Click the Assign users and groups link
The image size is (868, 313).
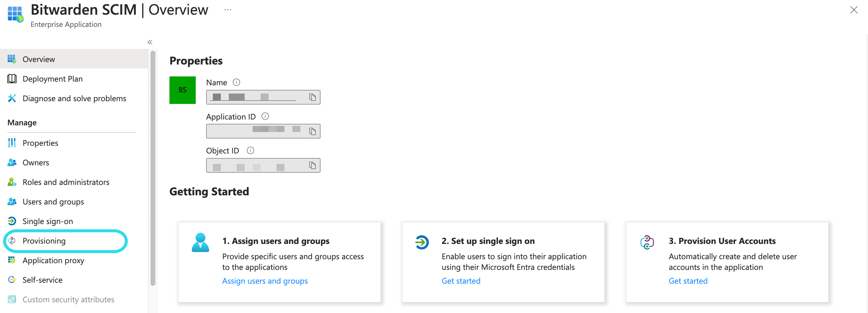[x=265, y=281]
